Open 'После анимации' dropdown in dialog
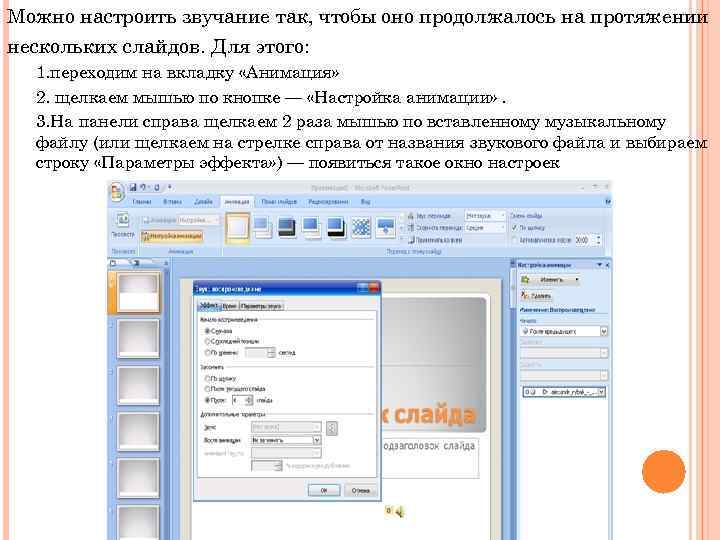 coord(286,440)
